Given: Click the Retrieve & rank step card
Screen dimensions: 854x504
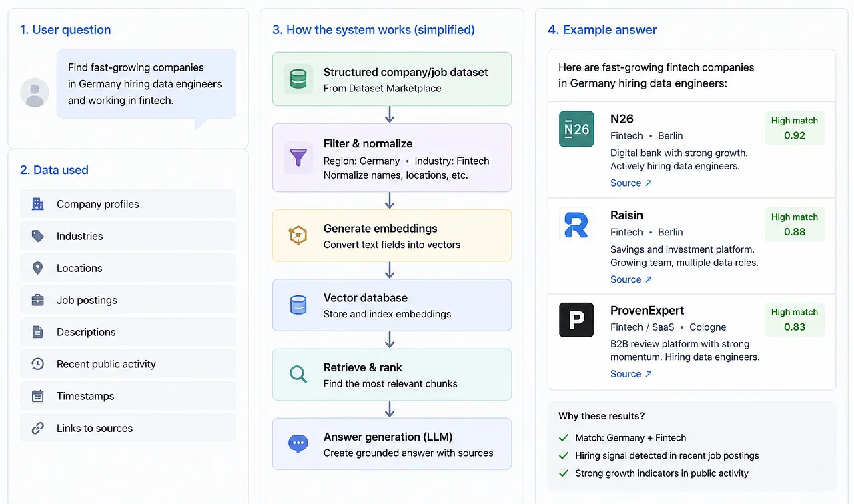Looking at the screenshot, I should tap(392, 375).
